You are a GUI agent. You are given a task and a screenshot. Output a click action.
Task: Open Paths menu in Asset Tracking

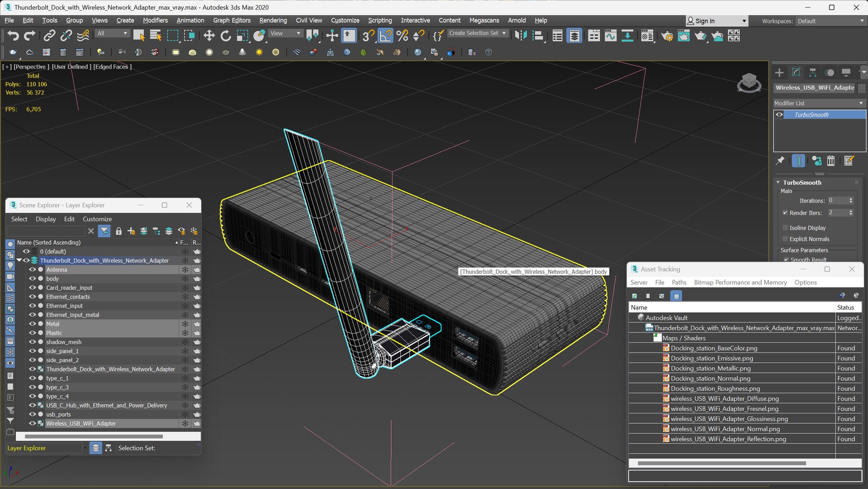click(678, 282)
